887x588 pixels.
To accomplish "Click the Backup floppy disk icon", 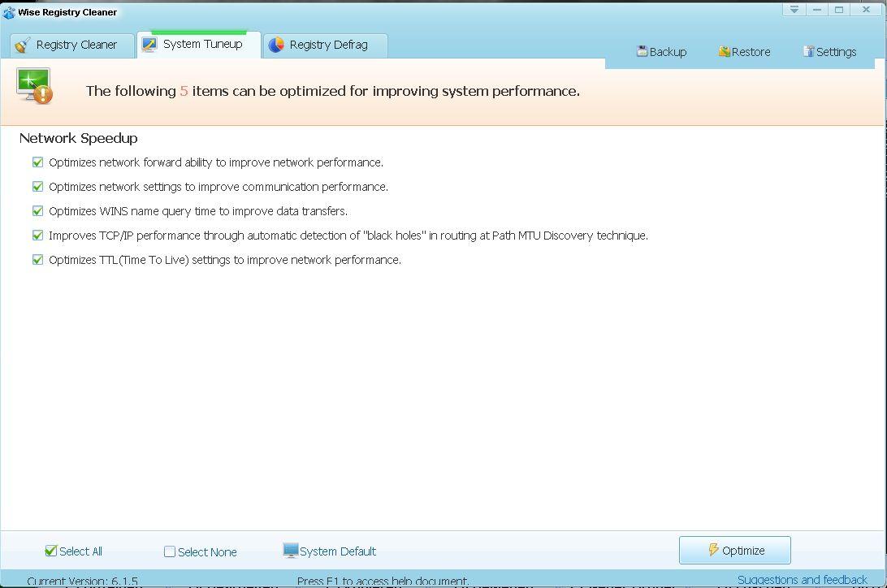I will pyautogui.click(x=642, y=51).
